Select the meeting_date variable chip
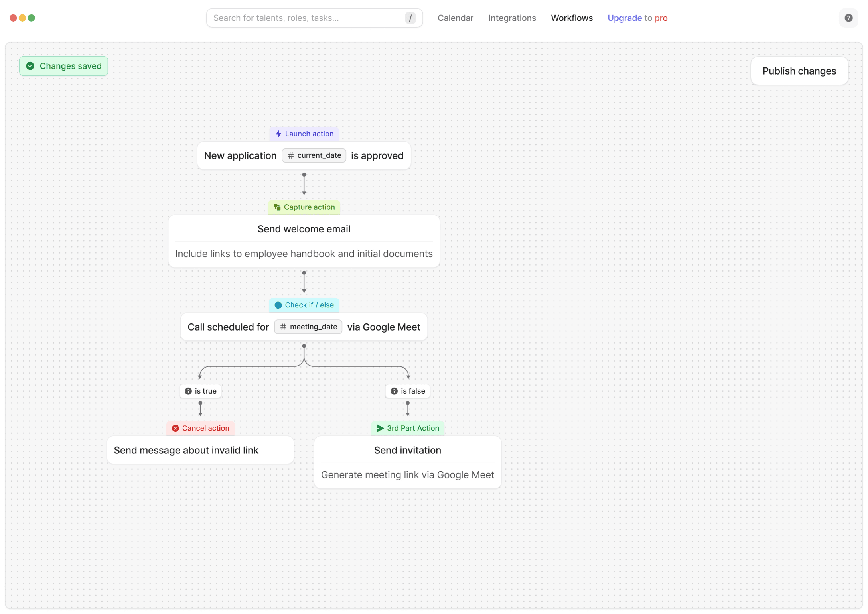 tap(308, 327)
